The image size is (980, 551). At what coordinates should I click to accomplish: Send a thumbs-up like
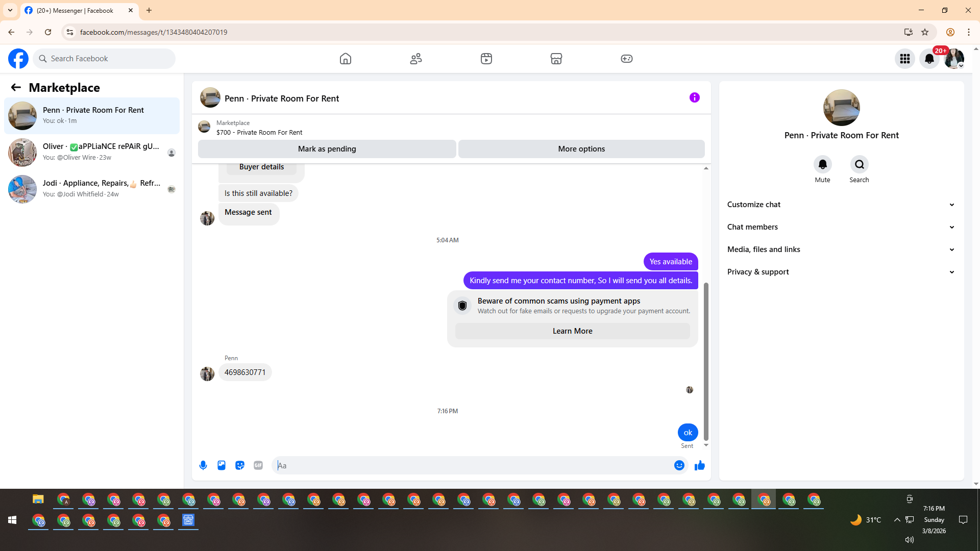click(x=700, y=465)
